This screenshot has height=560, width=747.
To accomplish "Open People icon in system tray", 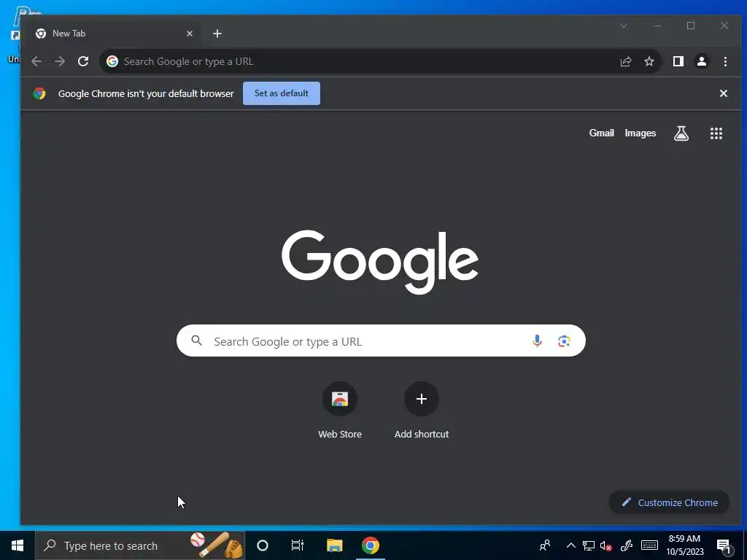I will tap(544, 545).
